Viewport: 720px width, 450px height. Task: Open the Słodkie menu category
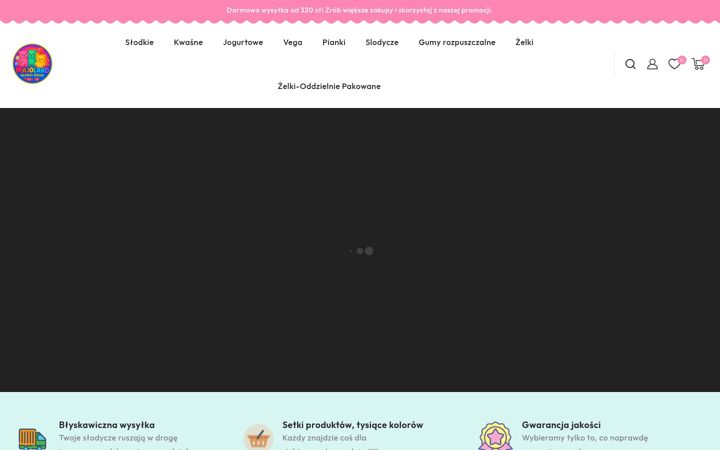pos(139,42)
